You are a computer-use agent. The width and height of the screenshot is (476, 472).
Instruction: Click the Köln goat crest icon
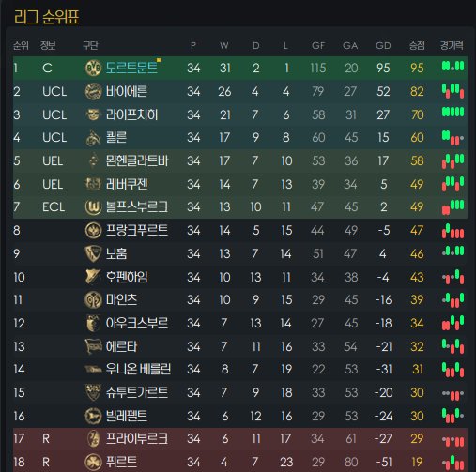pos(93,138)
